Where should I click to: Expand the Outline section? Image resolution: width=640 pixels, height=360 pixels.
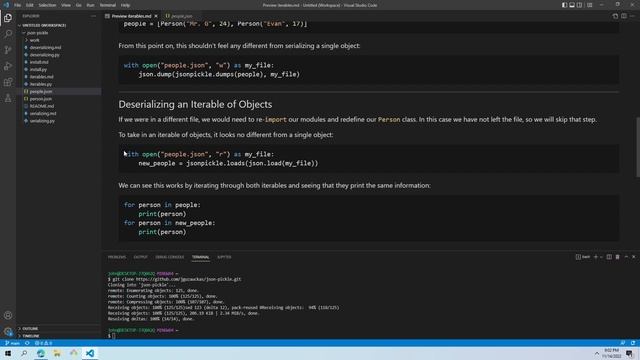coord(30,329)
